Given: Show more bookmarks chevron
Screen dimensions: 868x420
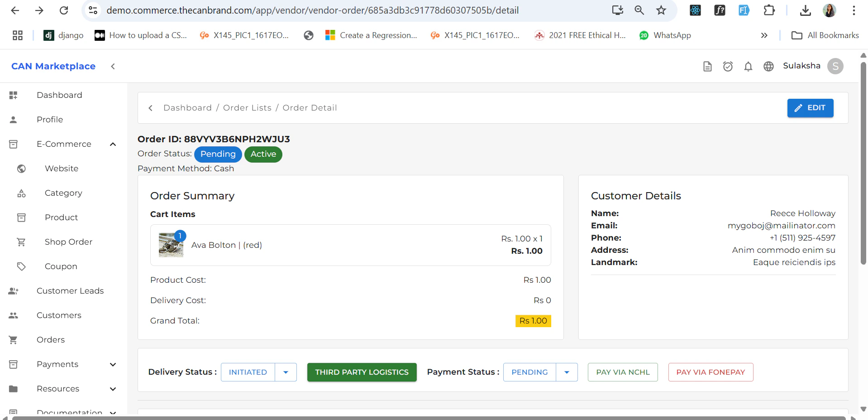Looking at the screenshot, I should tap(764, 35).
